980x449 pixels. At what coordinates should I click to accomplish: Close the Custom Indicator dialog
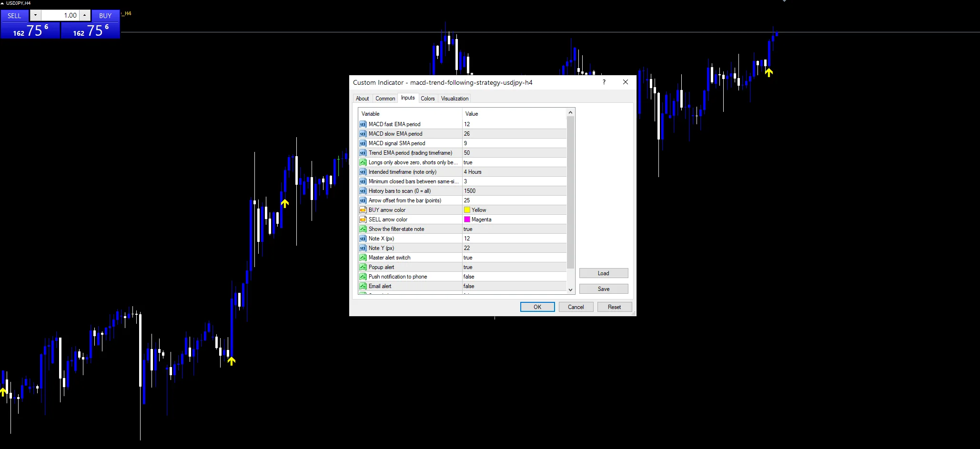coord(626,82)
